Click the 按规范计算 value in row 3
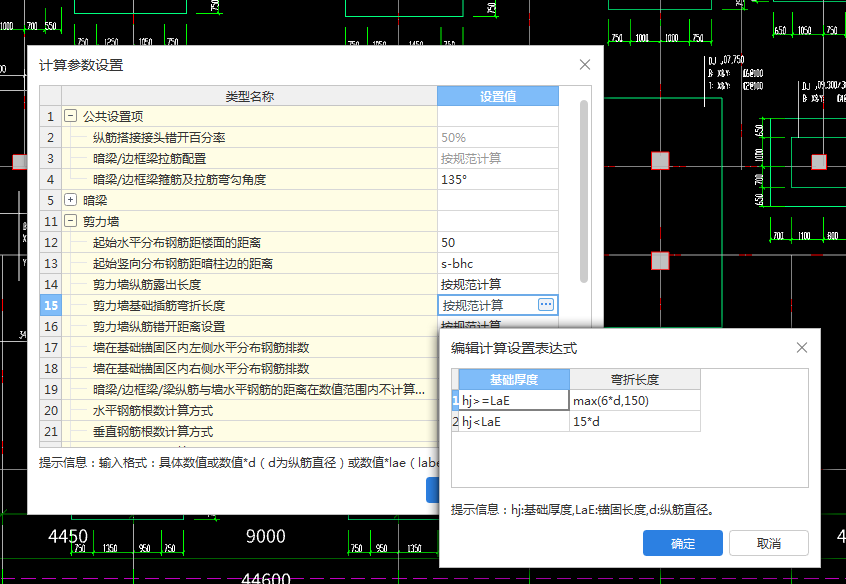 [497, 159]
